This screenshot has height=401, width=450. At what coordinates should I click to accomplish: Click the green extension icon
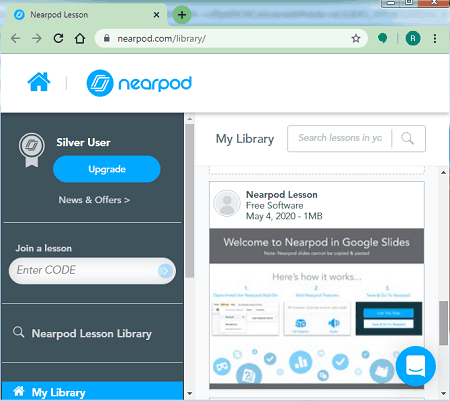(383, 38)
